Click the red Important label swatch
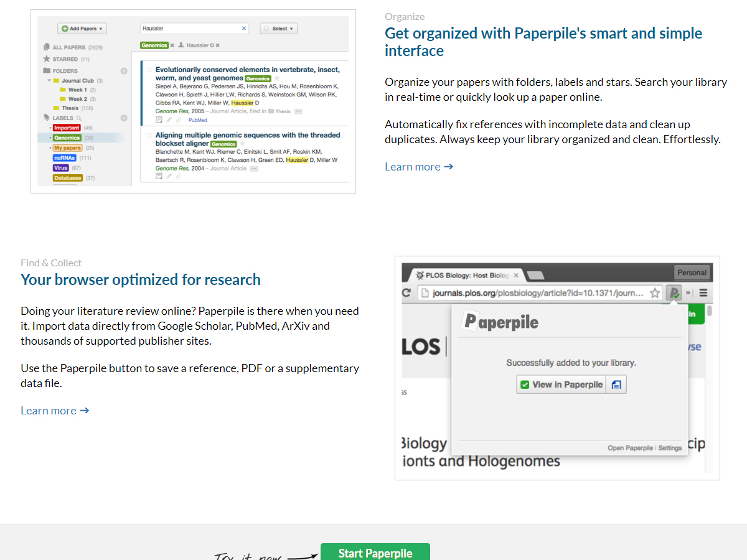The image size is (747, 560). tap(67, 128)
